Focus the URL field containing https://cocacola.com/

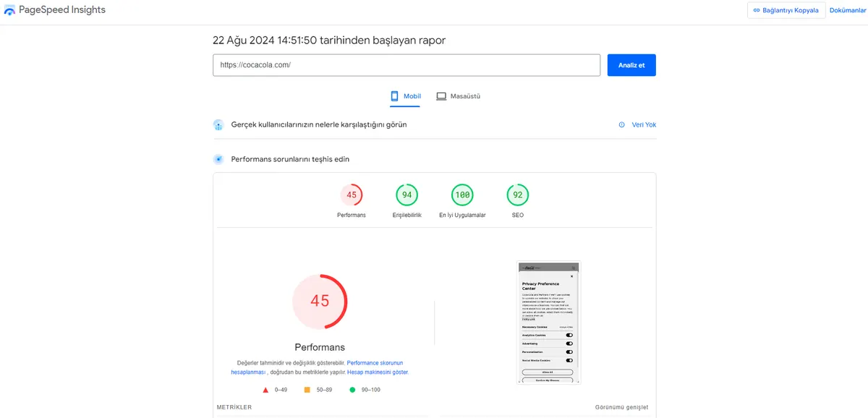(407, 64)
